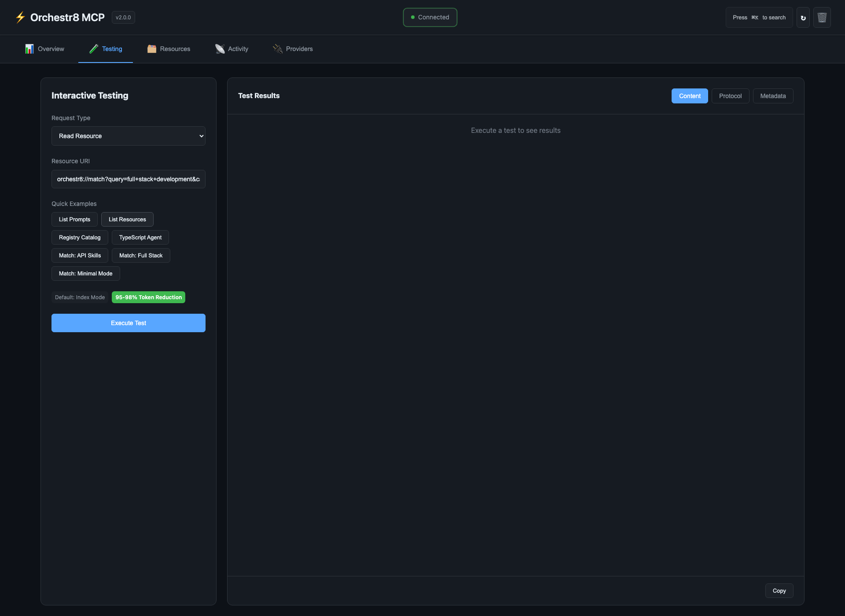The height and width of the screenshot is (616, 845).
Task: Click the Quick Examples label
Action: point(74,204)
